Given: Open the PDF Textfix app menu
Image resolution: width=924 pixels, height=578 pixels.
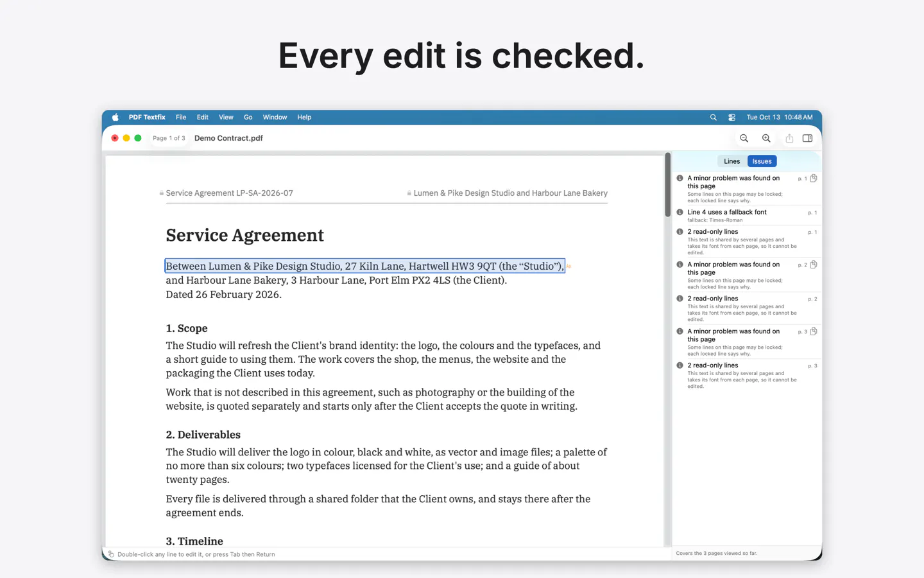Looking at the screenshot, I should 147,118.
